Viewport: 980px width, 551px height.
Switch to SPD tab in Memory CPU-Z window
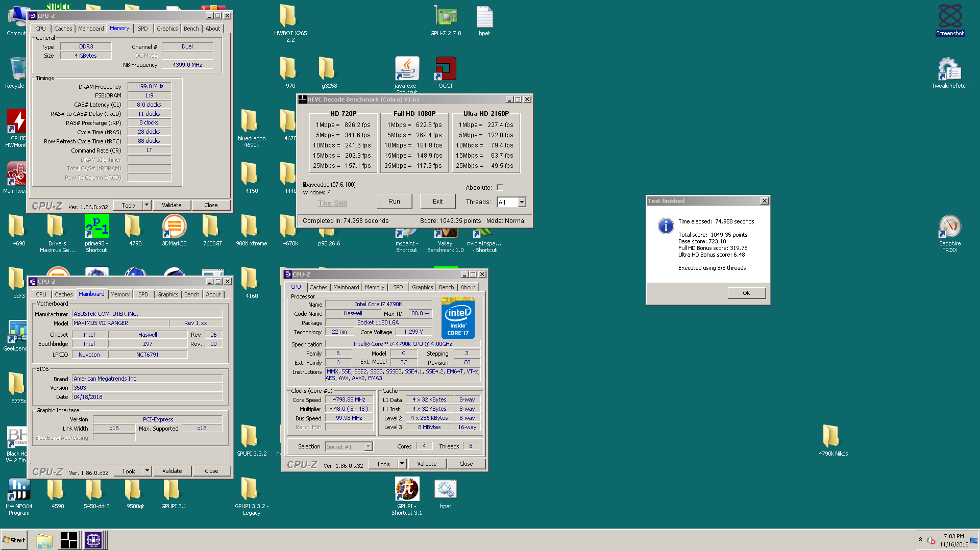pos(143,29)
